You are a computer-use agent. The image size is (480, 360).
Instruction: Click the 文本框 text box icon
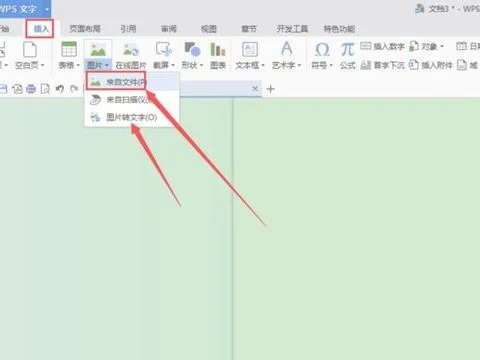pyautogui.click(x=250, y=50)
